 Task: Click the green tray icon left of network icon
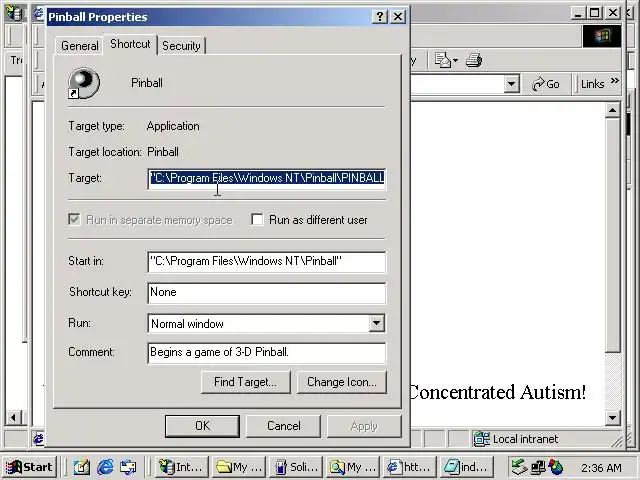click(x=520, y=467)
